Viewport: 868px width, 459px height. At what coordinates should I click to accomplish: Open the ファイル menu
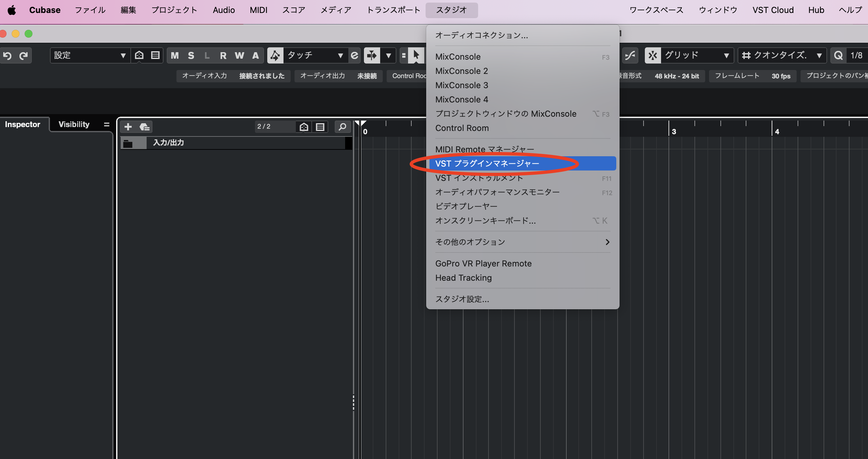coord(90,10)
